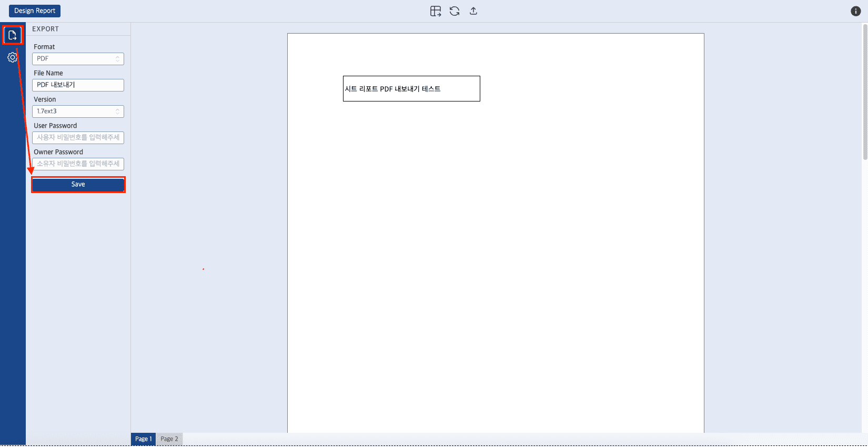
Task: Show info via the top-right info icon
Action: pos(856,11)
